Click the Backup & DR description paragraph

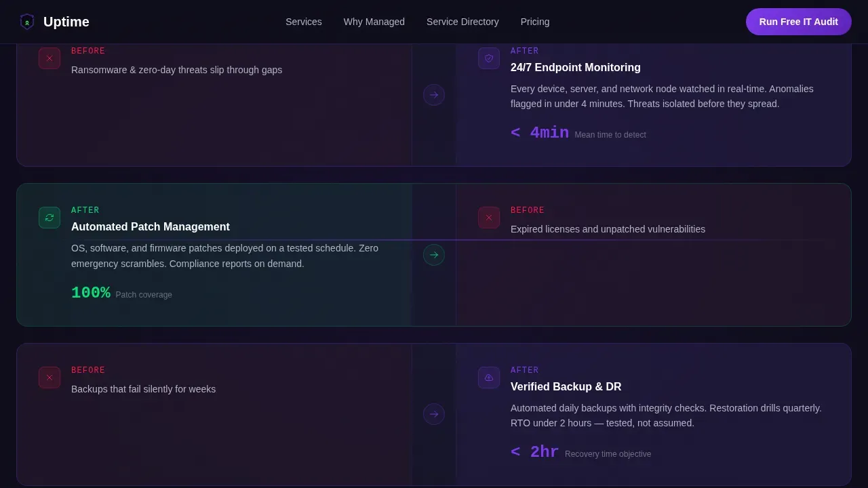[666, 415]
